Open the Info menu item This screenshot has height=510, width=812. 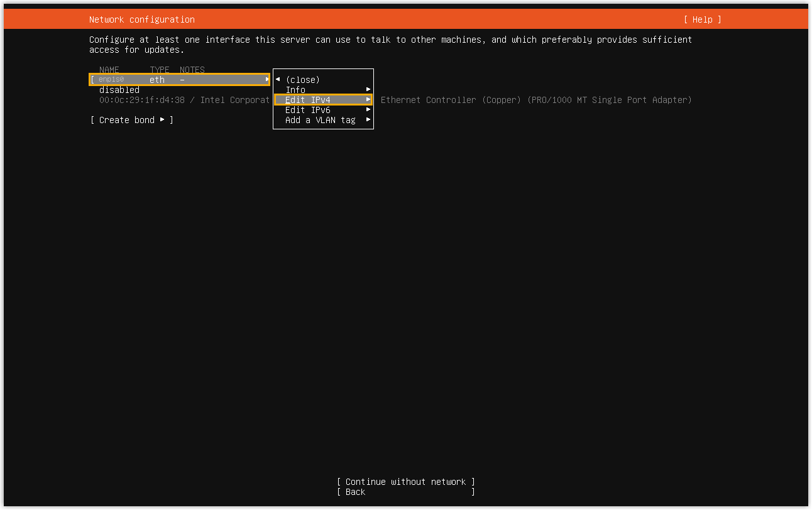(295, 90)
